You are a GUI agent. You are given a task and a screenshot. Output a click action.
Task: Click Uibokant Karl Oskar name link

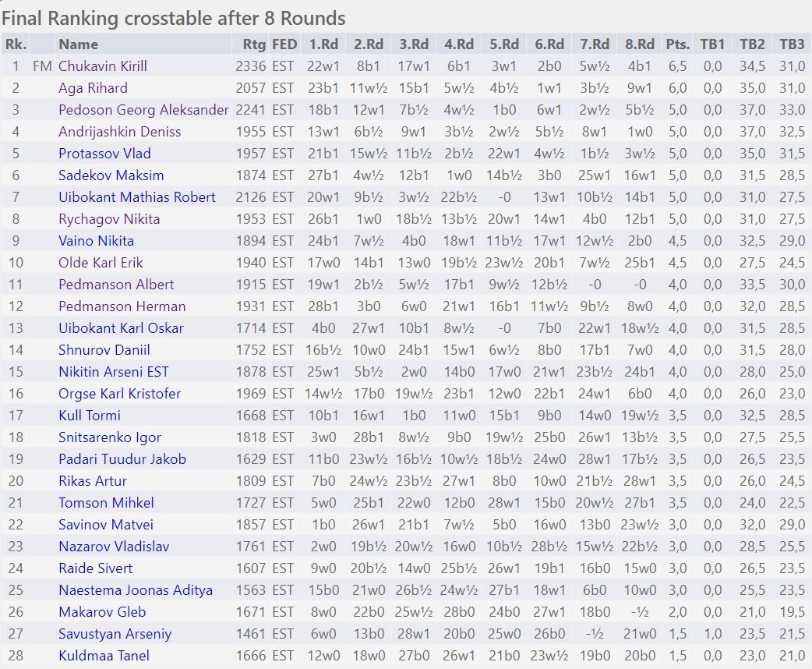(x=121, y=328)
